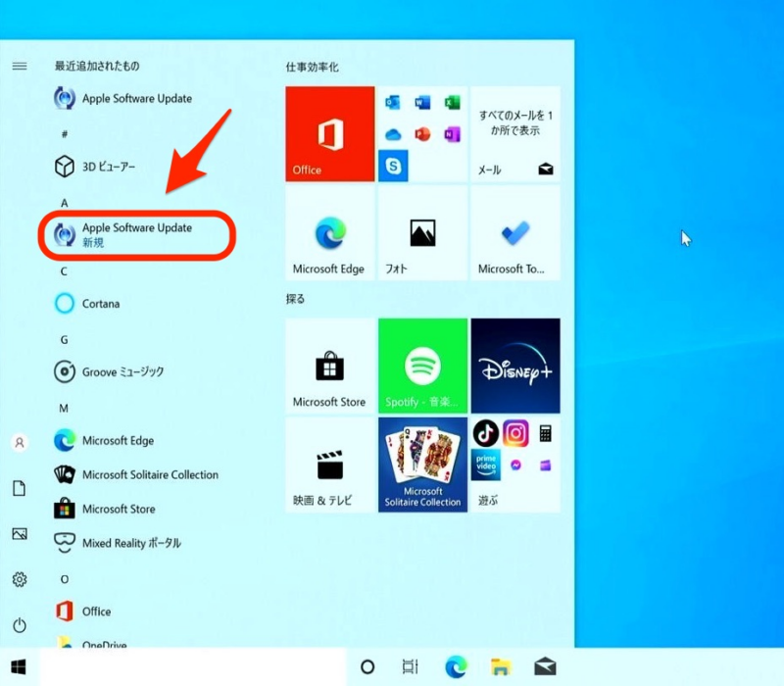Launch Edge from the taskbar

click(x=456, y=667)
